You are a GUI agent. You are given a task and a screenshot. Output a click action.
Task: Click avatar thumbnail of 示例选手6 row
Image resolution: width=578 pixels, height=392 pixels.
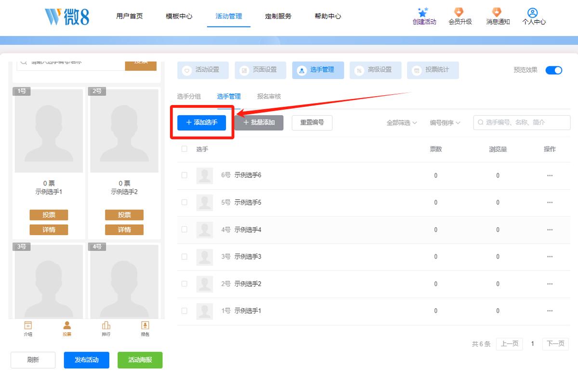[205, 176]
